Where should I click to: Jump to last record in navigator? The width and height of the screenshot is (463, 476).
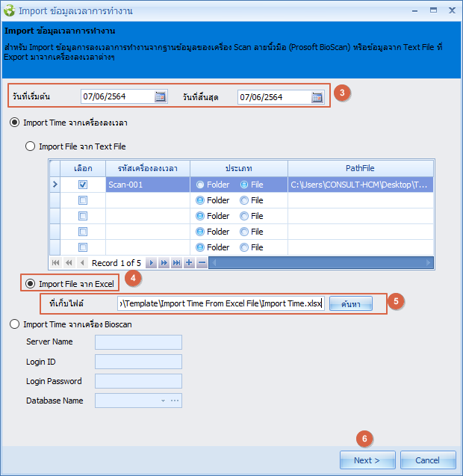point(176,263)
